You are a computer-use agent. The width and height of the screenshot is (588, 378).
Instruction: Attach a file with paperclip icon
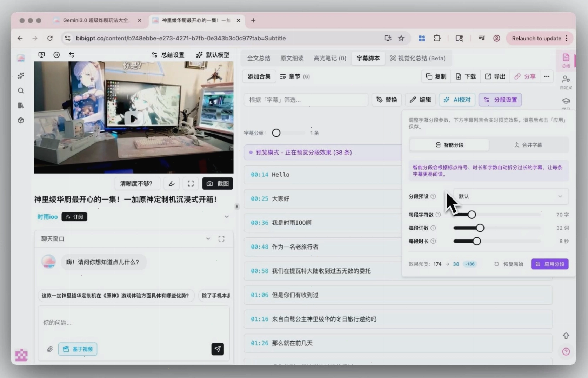pos(50,349)
